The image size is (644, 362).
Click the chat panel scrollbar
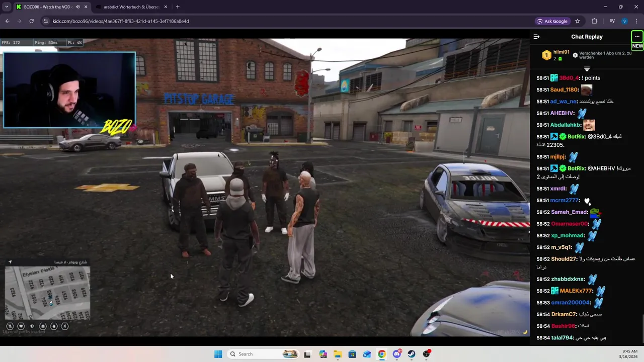[x=642, y=329]
